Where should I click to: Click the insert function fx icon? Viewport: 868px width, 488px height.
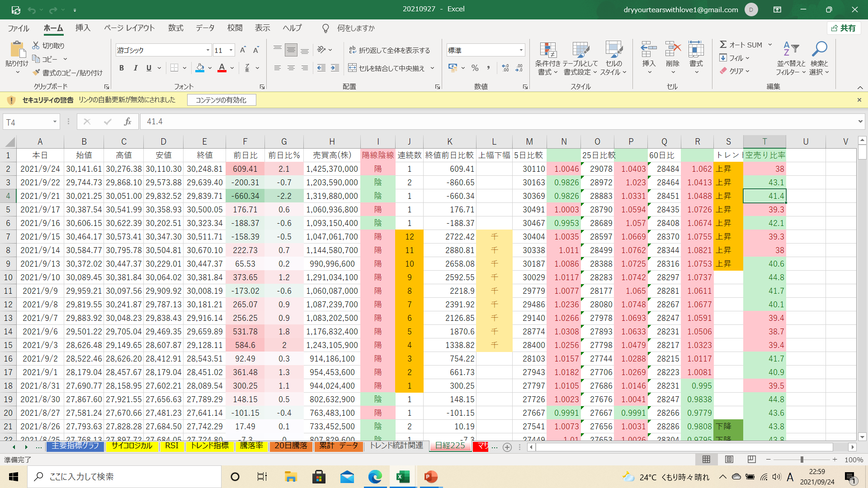point(127,122)
